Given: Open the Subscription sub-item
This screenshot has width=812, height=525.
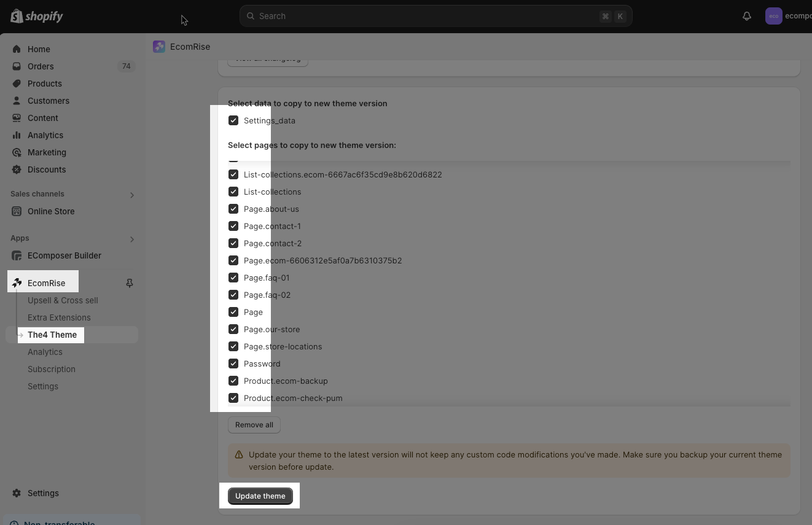Looking at the screenshot, I should pyautogui.click(x=52, y=369).
